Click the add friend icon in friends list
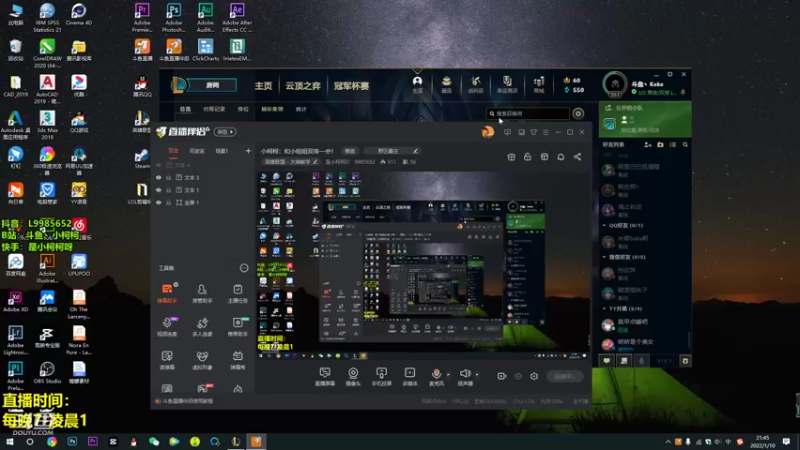Viewport: 800px width, 450px height. 647,145
